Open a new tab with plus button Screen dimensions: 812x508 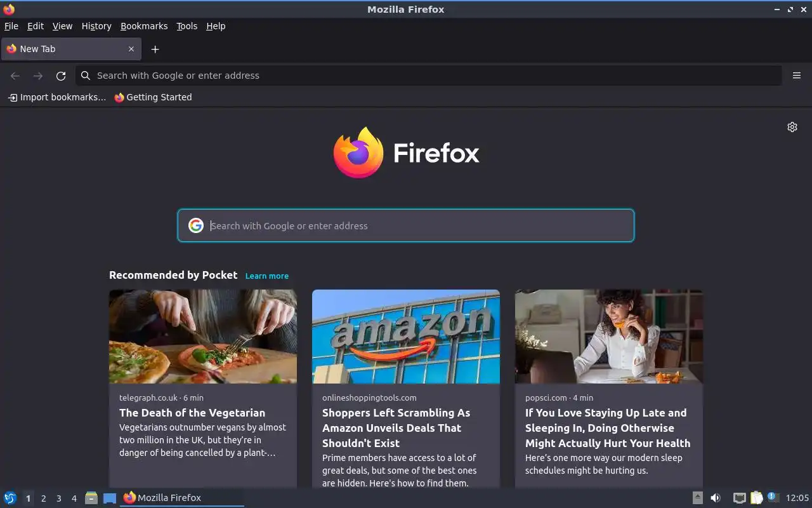point(155,49)
